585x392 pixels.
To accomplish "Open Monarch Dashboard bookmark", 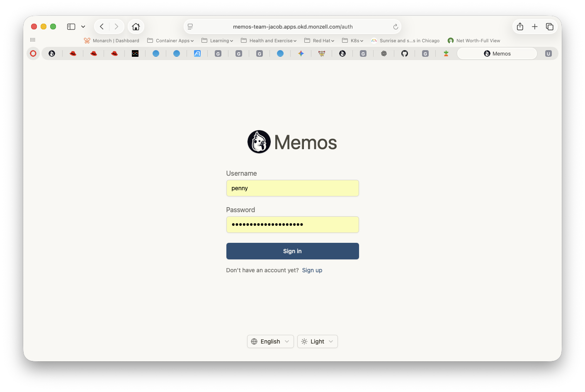I will (x=112, y=41).
